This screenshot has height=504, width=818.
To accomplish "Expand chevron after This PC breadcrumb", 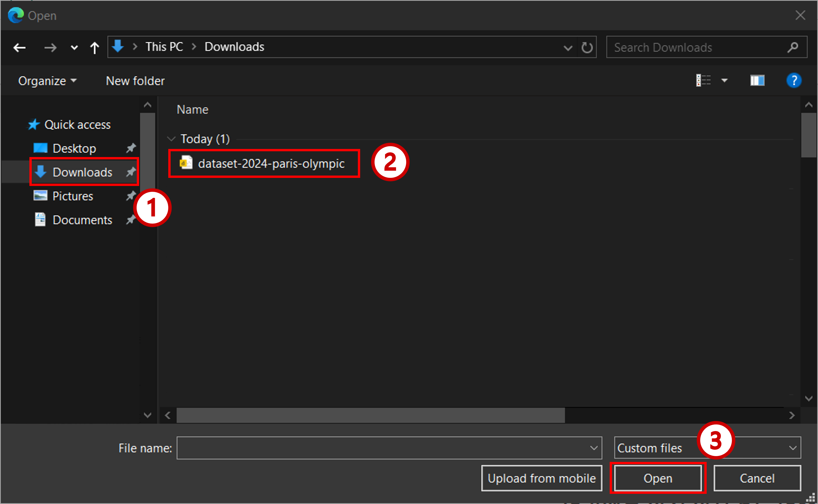I will click(x=194, y=47).
